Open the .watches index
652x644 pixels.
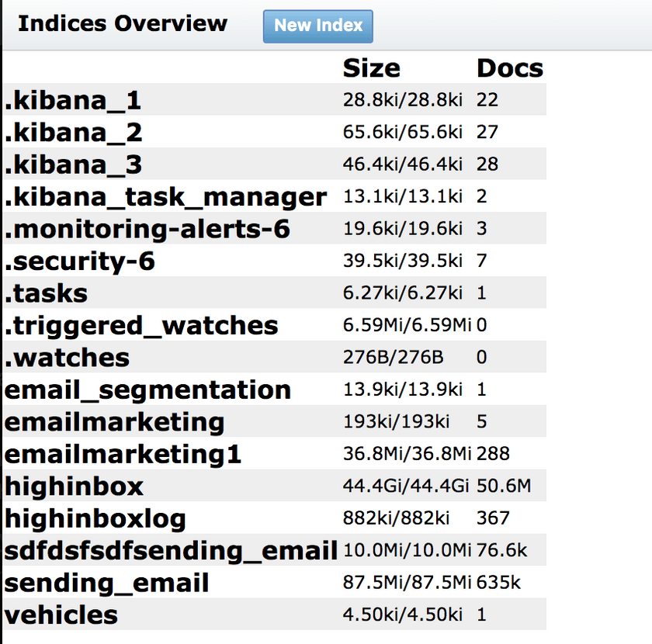[x=68, y=358]
